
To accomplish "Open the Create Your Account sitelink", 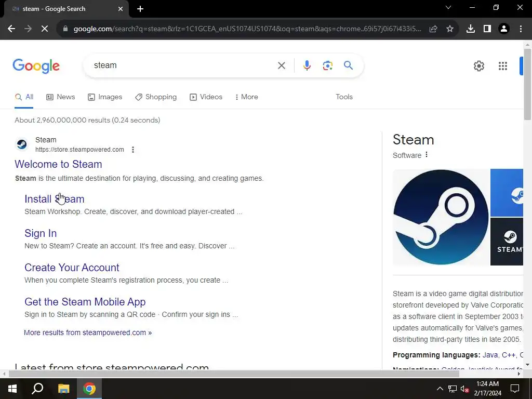I will point(72,268).
